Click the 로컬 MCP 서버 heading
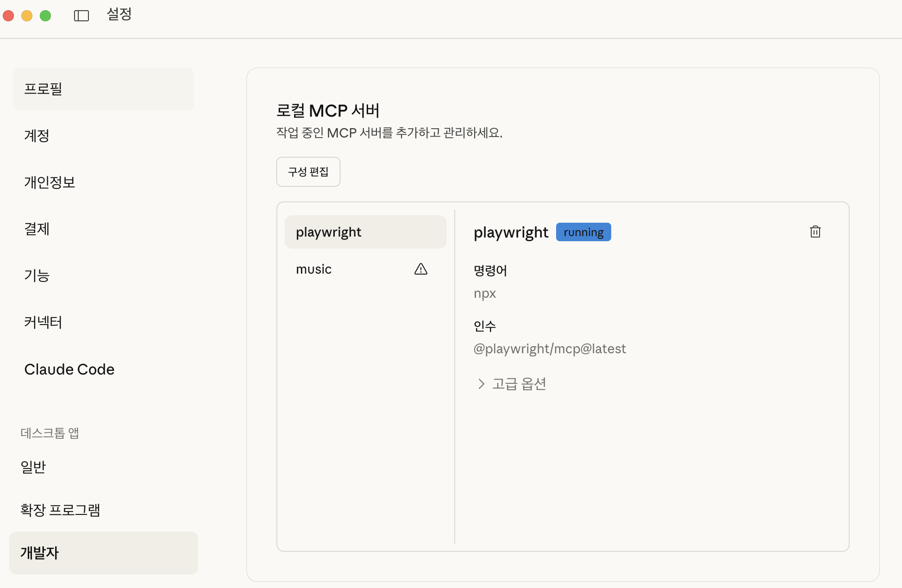Screen dimensions: 902x588 [328, 111]
